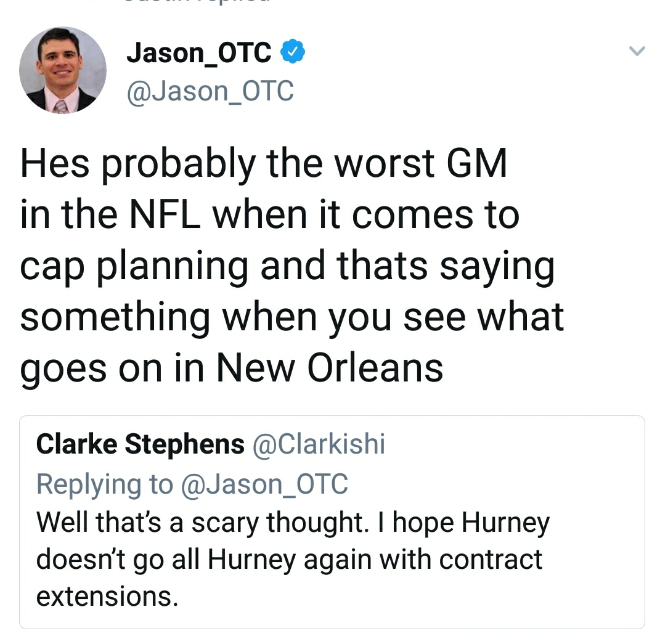Open the tweet options chevron menu
The image size is (652, 644).
(x=637, y=51)
